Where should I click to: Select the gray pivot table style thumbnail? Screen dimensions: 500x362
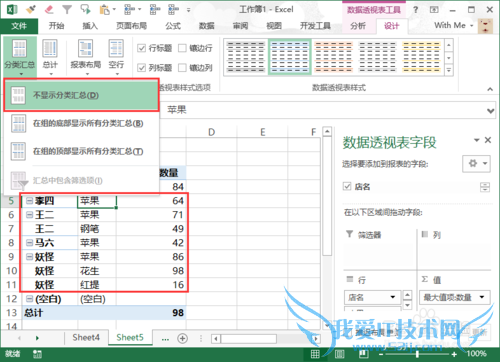[246, 57]
